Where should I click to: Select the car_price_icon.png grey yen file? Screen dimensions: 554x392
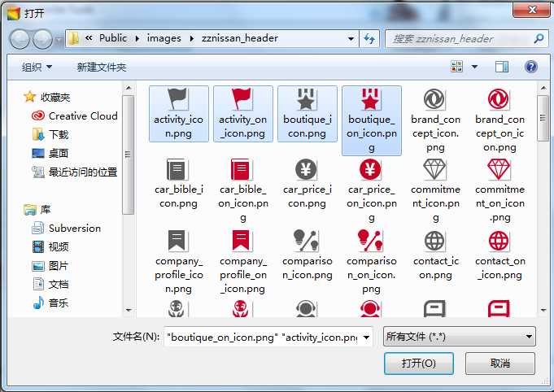pos(307,184)
